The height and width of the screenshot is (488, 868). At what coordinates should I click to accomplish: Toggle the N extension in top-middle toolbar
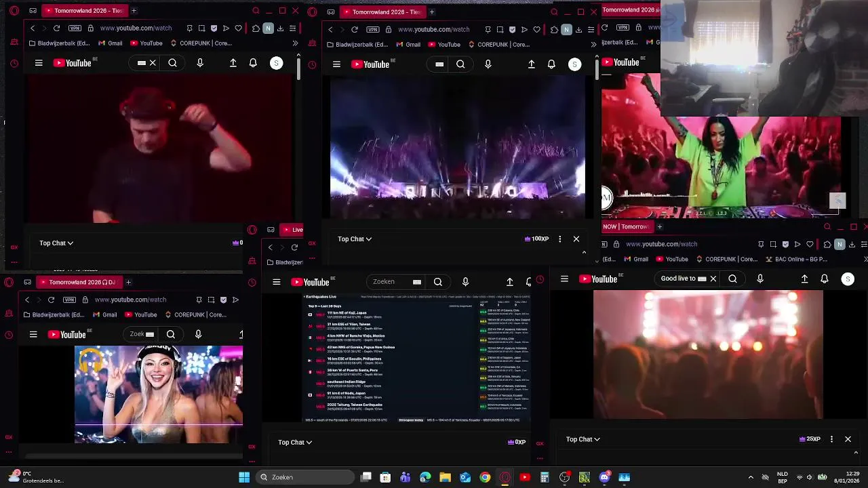566,30
